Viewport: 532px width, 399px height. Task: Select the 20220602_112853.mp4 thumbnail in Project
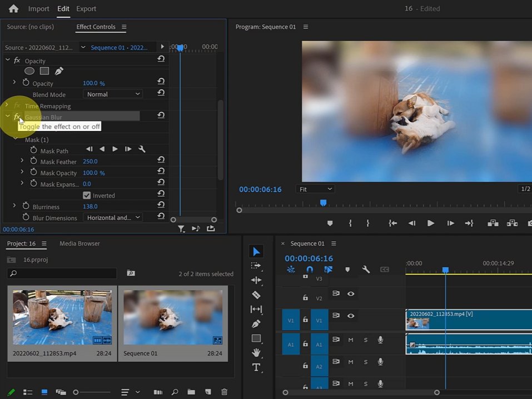click(x=62, y=317)
